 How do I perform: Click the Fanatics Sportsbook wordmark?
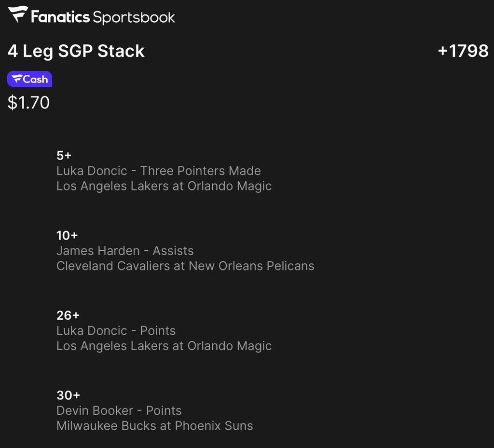[x=102, y=17]
